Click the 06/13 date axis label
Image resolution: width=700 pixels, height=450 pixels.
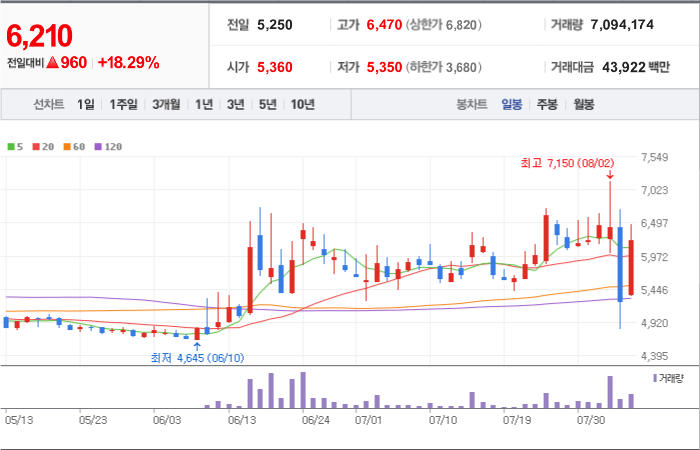[242, 421]
